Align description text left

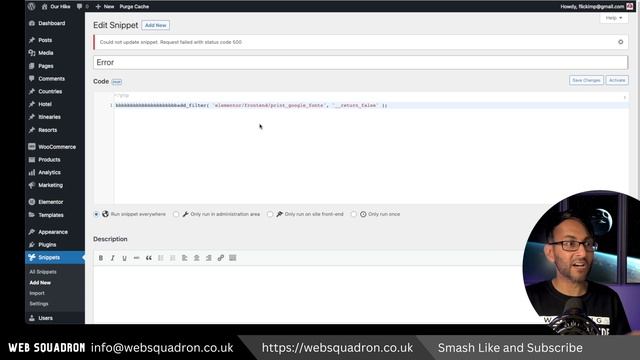(x=184, y=258)
